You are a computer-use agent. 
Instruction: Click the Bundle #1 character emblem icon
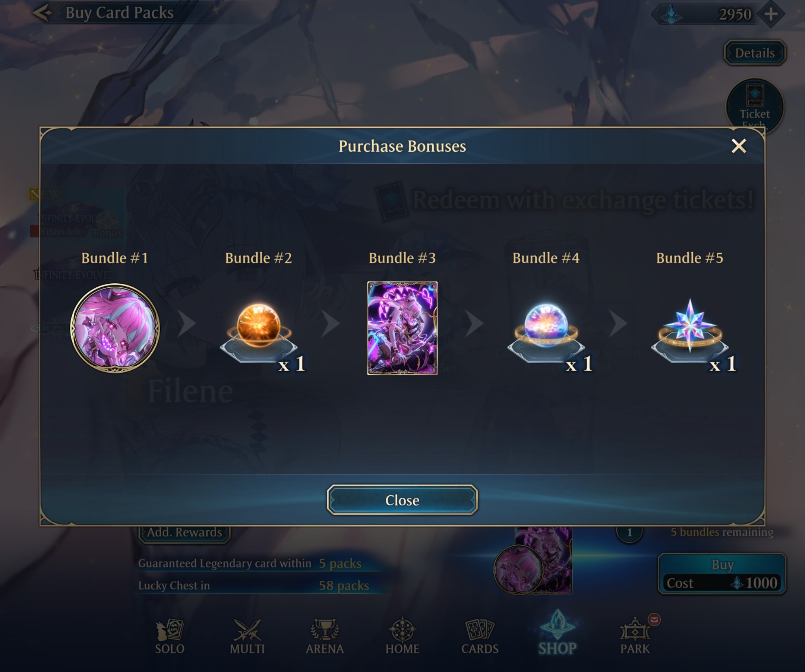[115, 328]
